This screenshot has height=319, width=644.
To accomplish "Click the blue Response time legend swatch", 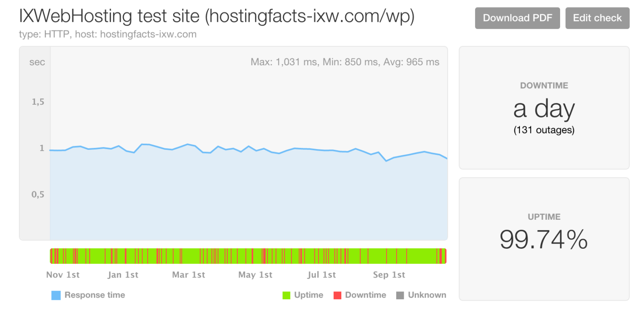I will (56, 295).
